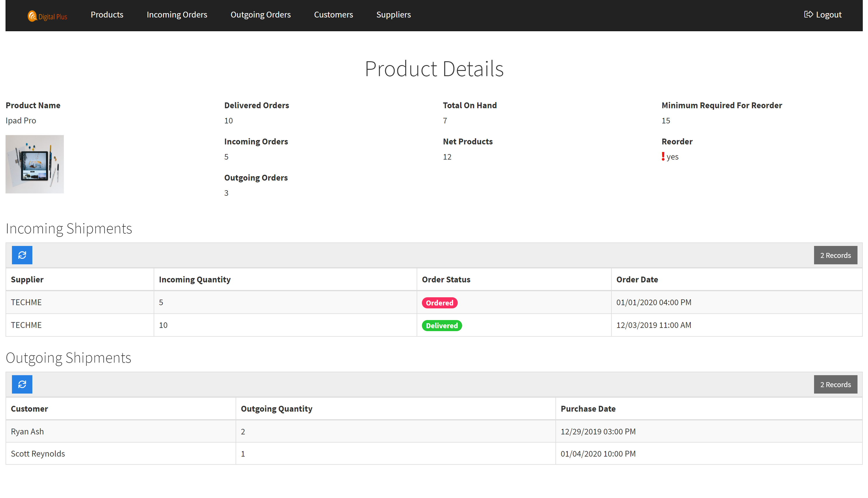Refresh the Outgoing Shipments table
Screen dimensions: 868x498
pyautogui.click(x=22, y=384)
